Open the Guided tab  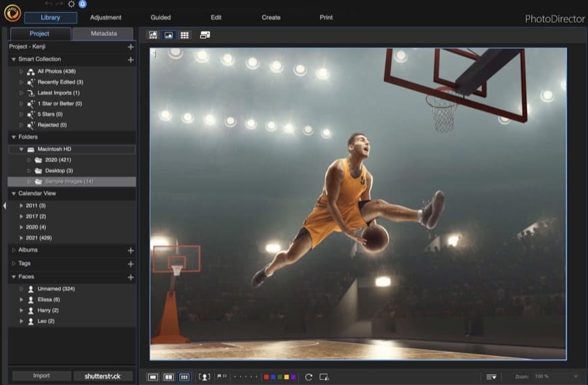160,18
